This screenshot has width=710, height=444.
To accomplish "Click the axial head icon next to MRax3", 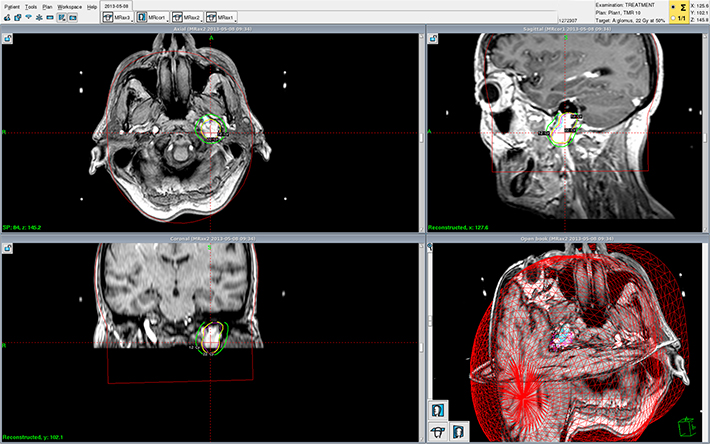I will coord(108,18).
